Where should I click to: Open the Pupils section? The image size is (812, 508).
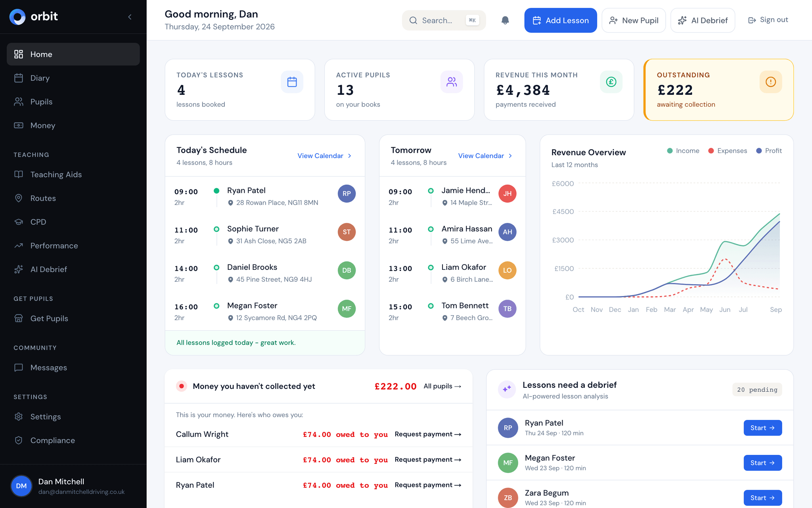click(73, 102)
